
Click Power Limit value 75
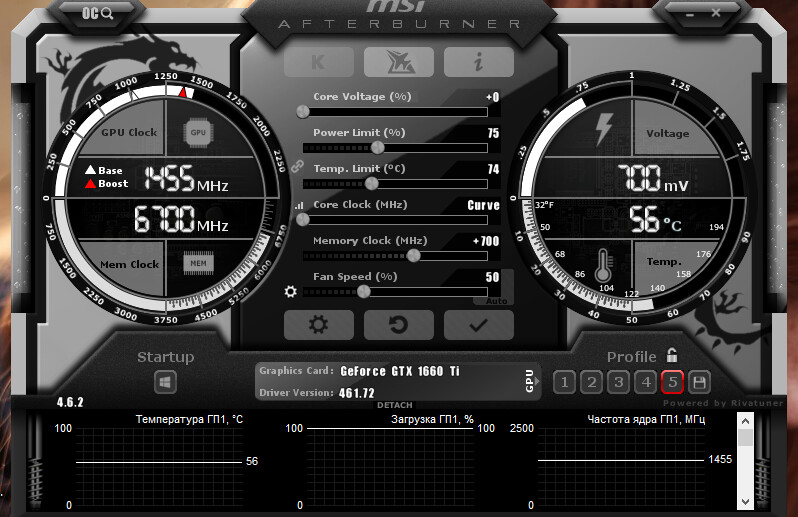tap(493, 133)
